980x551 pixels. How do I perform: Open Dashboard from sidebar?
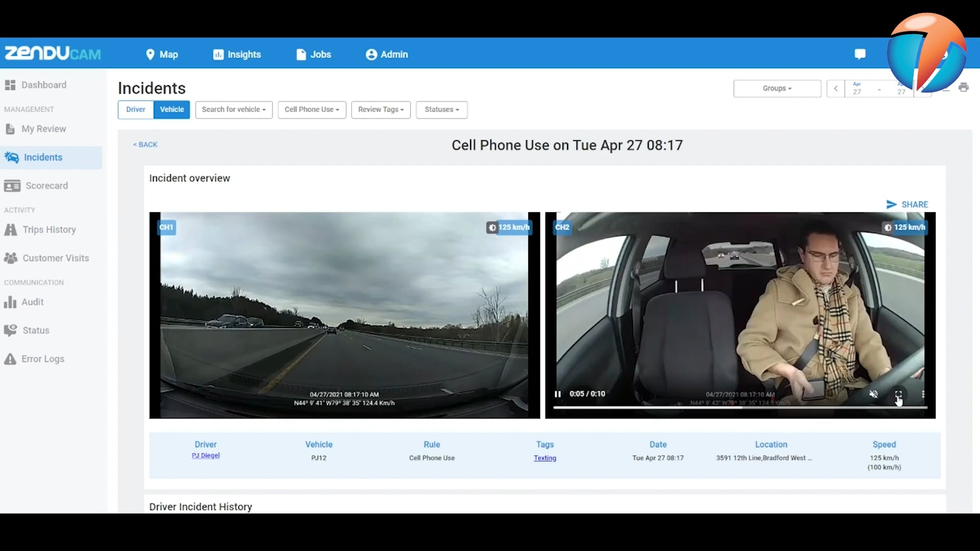pos(43,85)
